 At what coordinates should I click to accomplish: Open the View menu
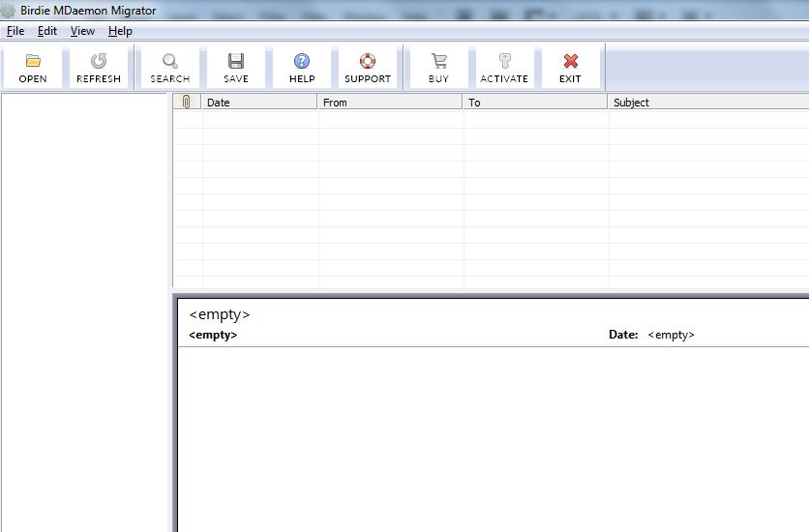tap(82, 31)
